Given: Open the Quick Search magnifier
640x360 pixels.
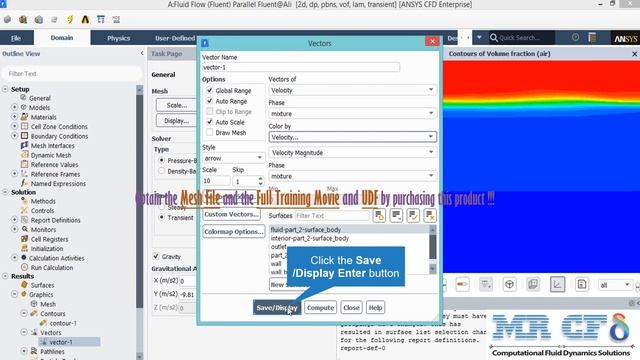Looking at the screenshot, I should [x=494, y=38].
